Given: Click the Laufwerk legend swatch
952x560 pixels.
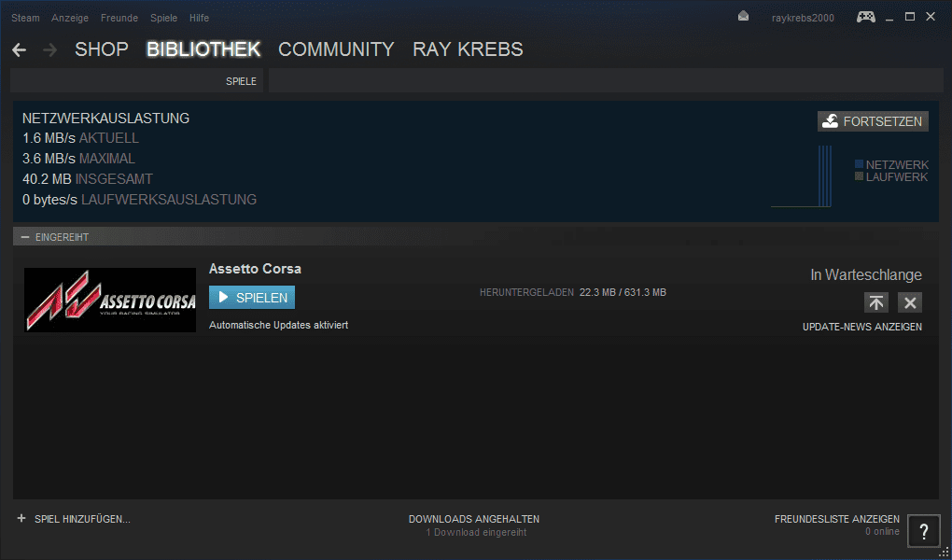Looking at the screenshot, I should coord(859,176).
